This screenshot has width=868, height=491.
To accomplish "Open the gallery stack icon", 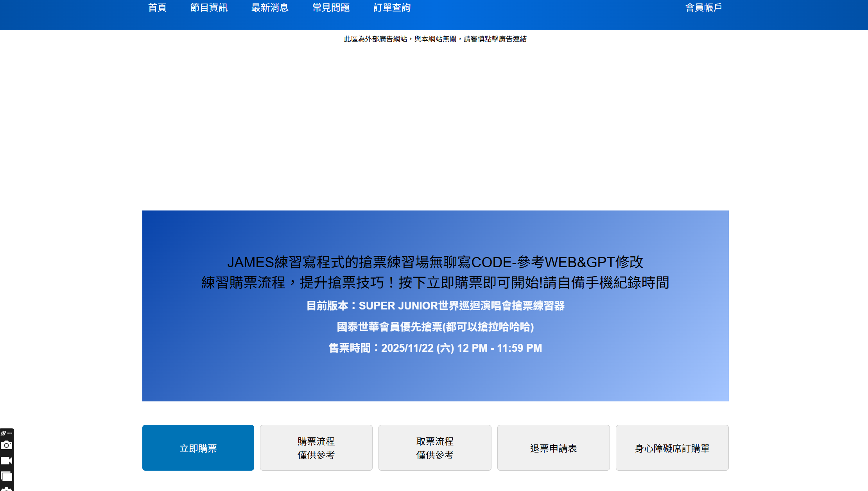I will (6, 476).
